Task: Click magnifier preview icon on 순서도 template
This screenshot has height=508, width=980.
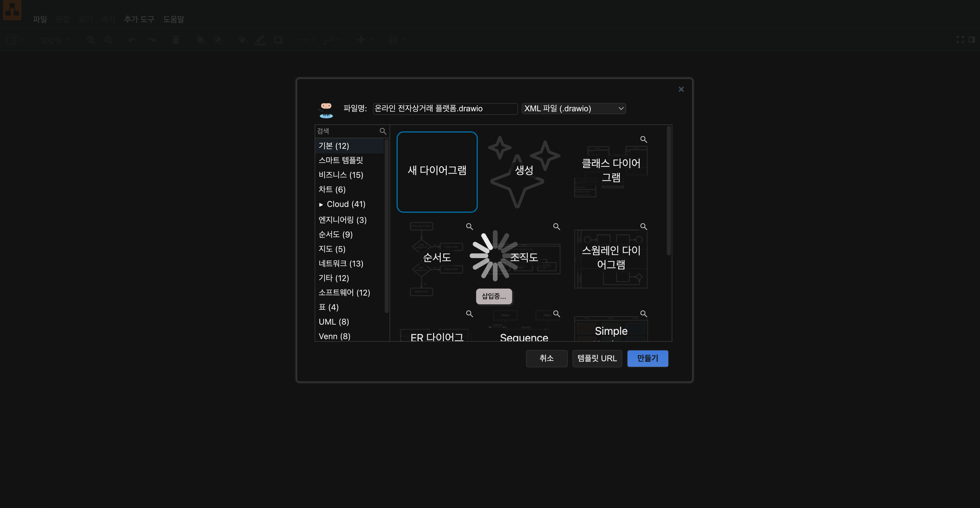Action: (469, 227)
